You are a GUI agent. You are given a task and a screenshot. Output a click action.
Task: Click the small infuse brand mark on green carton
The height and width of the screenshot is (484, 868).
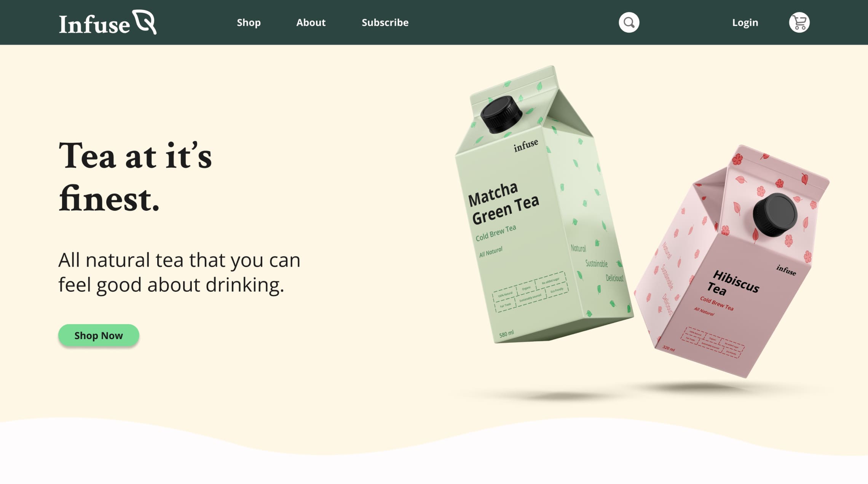pos(526,145)
